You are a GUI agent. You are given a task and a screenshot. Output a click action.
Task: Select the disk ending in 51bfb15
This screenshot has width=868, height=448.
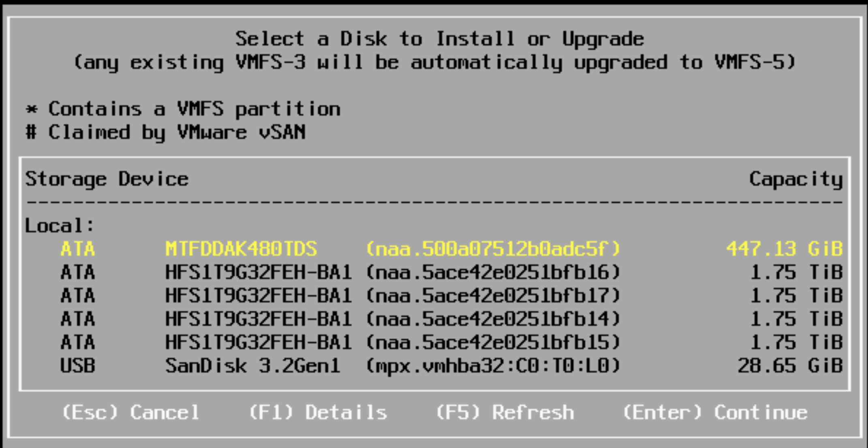[434, 343]
